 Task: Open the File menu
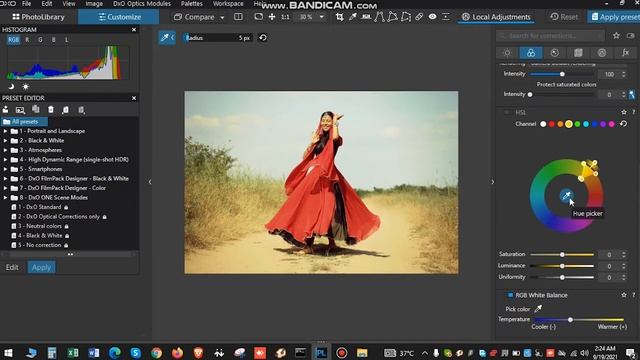point(27,4)
